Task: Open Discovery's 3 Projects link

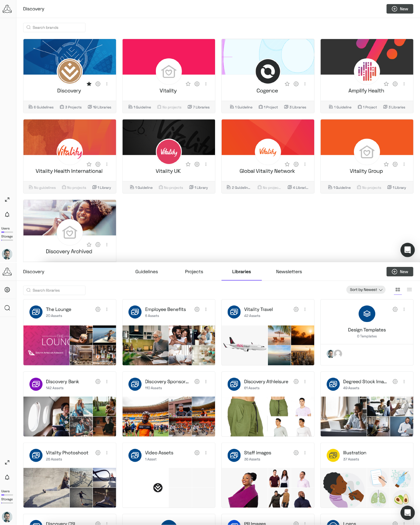Action: tap(71, 107)
